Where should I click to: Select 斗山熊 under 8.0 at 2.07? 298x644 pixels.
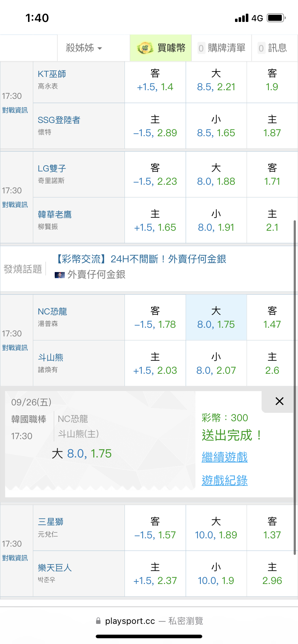click(x=216, y=363)
